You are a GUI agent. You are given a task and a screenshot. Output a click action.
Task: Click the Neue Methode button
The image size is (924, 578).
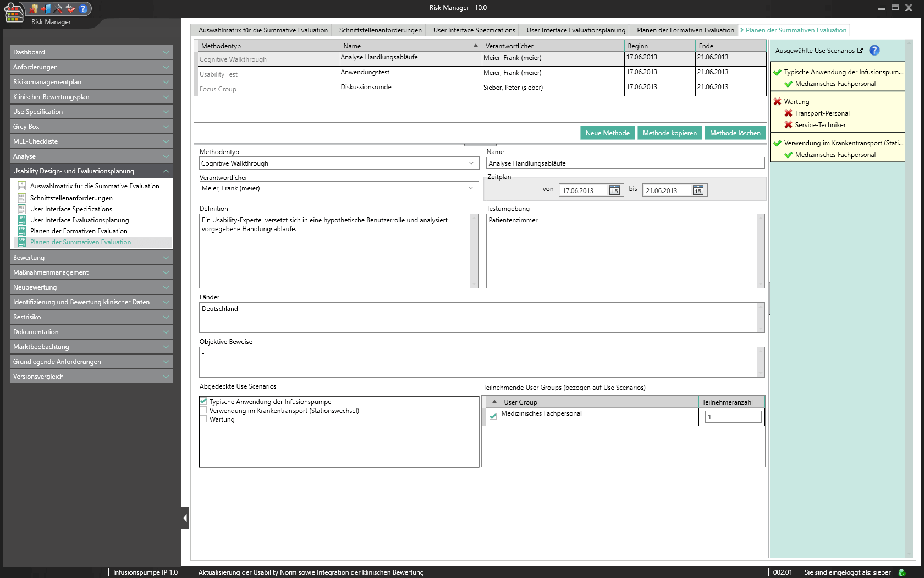tap(607, 133)
